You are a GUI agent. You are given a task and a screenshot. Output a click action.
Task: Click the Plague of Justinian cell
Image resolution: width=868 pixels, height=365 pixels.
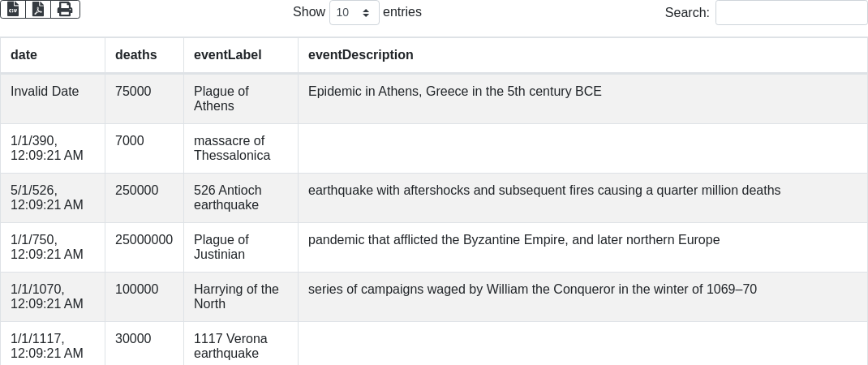(221, 247)
